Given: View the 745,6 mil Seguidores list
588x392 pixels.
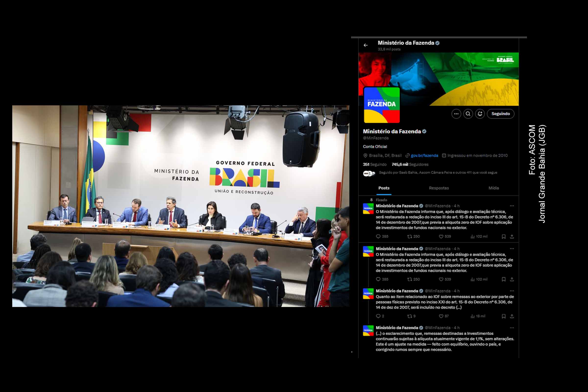Looking at the screenshot, I should pyautogui.click(x=410, y=164).
